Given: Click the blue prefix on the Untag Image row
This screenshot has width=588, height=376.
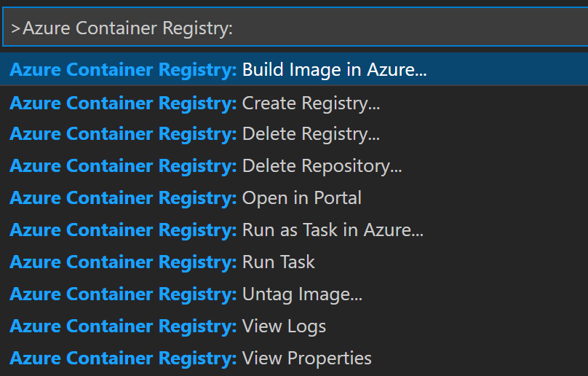Looking at the screenshot, I should click(x=123, y=294).
